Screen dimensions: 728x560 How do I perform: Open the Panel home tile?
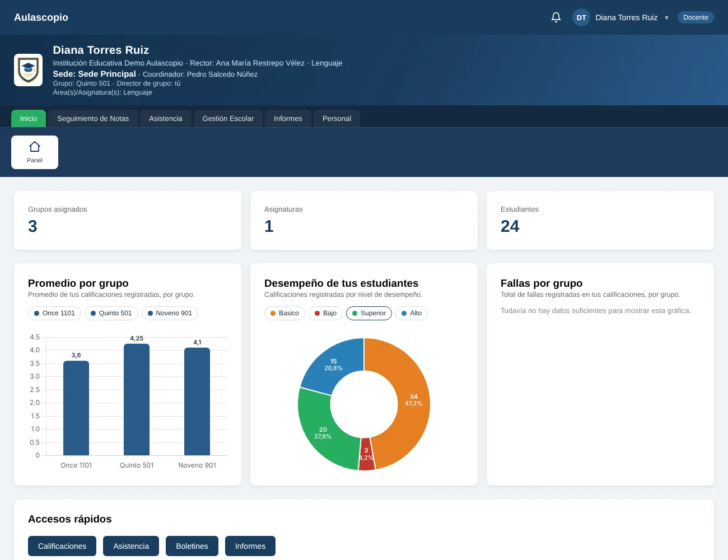click(35, 152)
